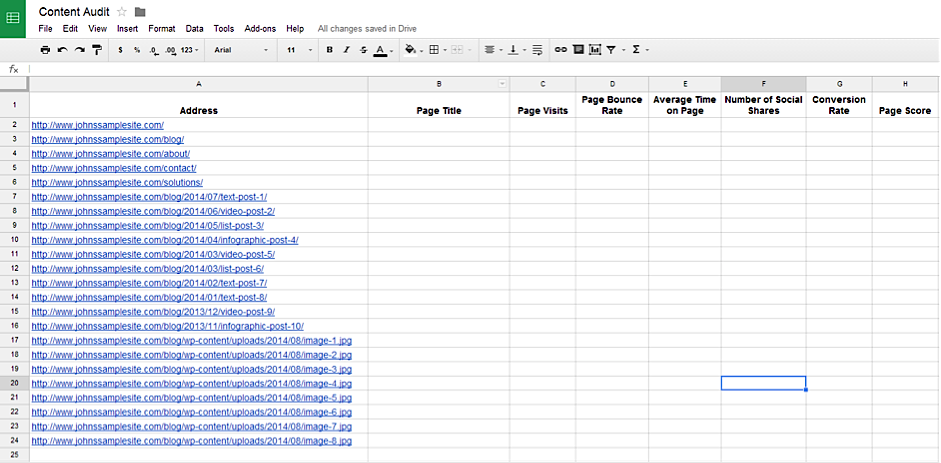This screenshot has height=463, width=941.
Task: Open the more number formats 123 dropdown
Action: tap(189, 49)
